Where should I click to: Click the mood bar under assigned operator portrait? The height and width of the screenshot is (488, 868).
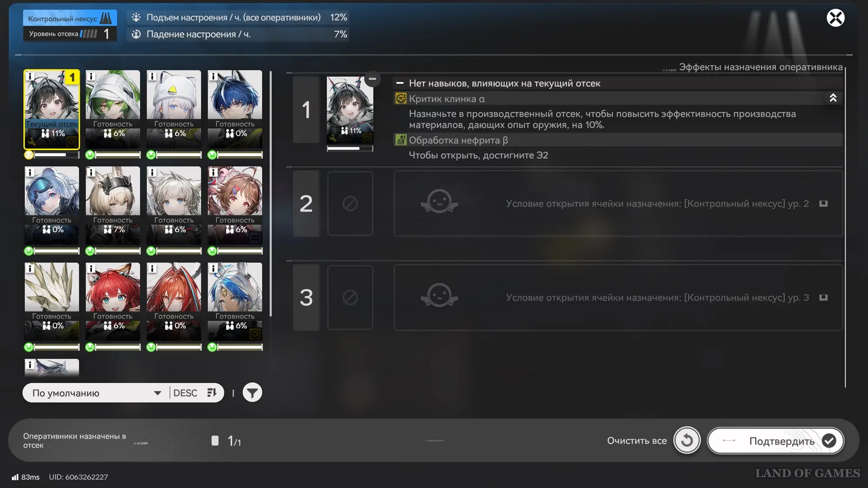click(349, 148)
